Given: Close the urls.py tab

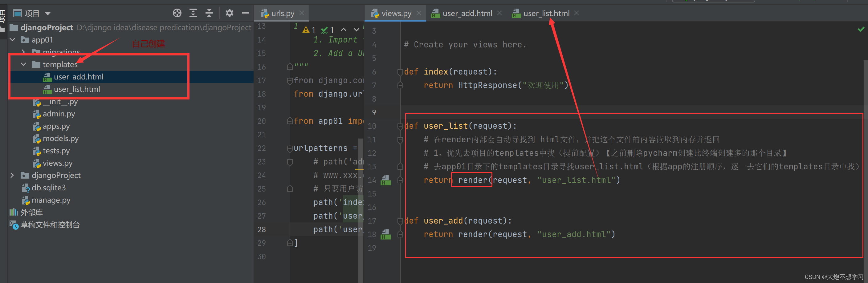Looking at the screenshot, I should click(302, 13).
